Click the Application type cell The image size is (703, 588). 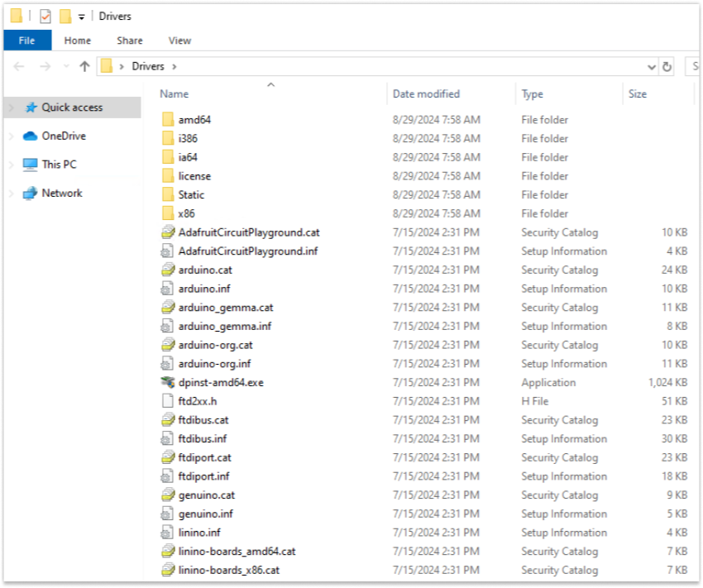(548, 383)
